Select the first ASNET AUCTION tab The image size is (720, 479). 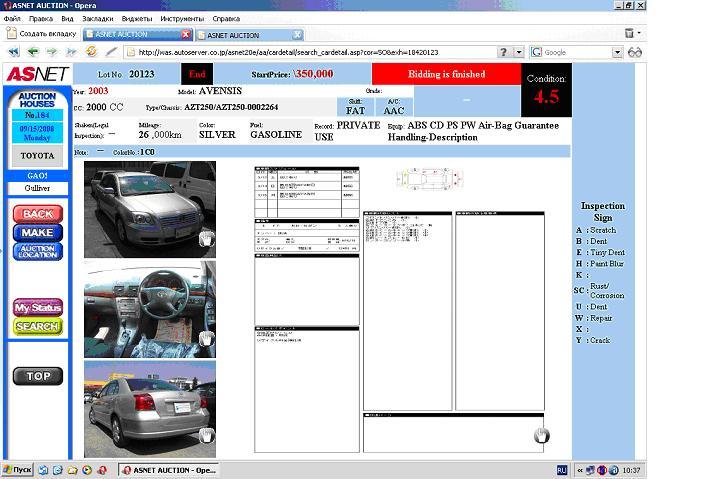138,34
